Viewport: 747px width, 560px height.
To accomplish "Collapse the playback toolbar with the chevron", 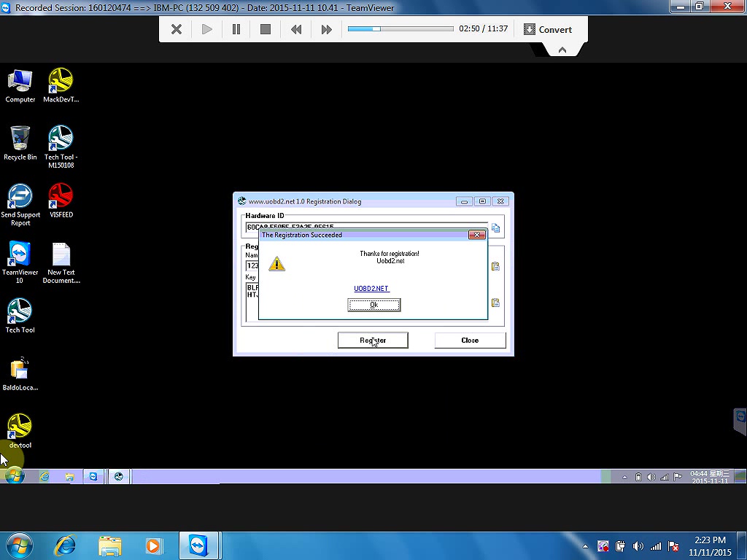I will pos(562,50).
